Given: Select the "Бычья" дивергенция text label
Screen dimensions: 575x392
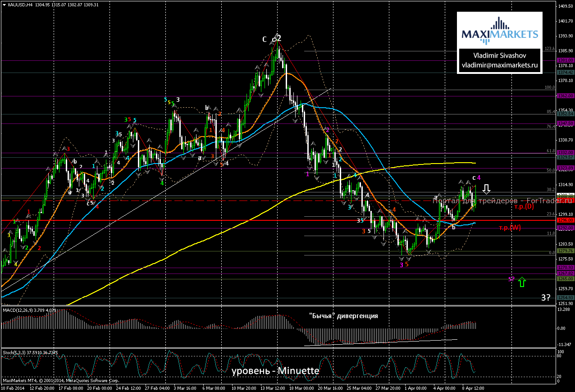Looking at the screenshot, I should point(344,316).
